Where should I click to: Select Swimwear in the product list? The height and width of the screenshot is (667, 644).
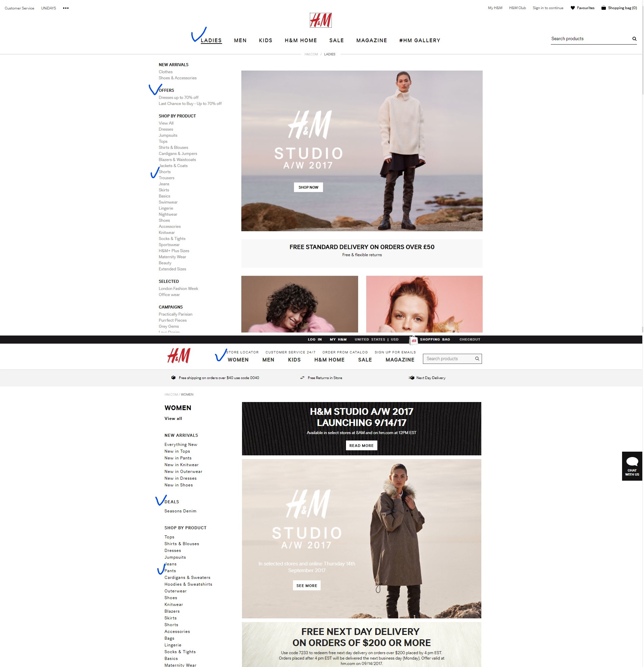[168, 202]
